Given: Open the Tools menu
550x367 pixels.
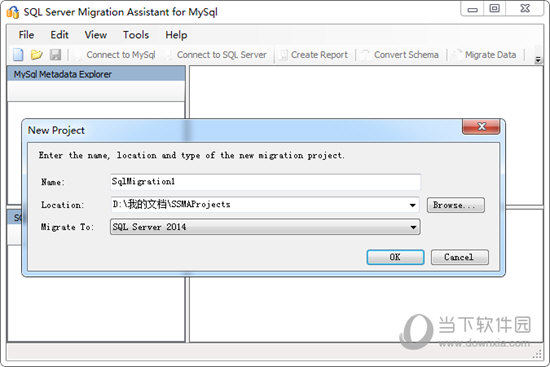Looking at the screenshot, I should point(136,35).
